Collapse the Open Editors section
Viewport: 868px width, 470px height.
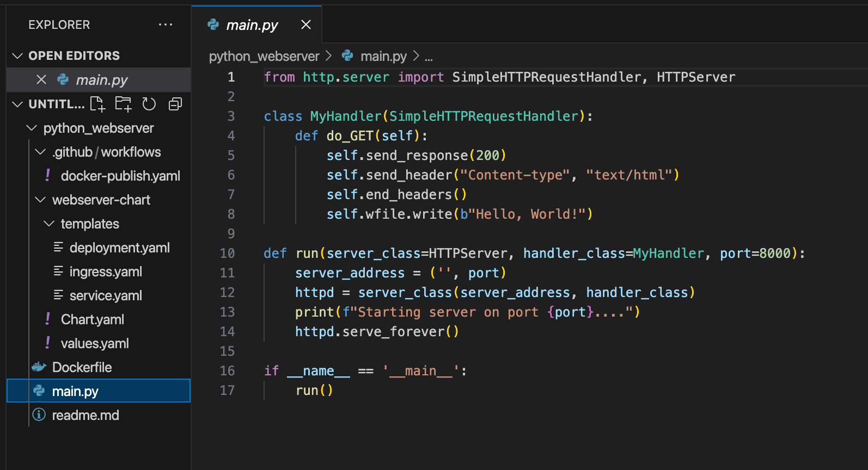[17, 55]
